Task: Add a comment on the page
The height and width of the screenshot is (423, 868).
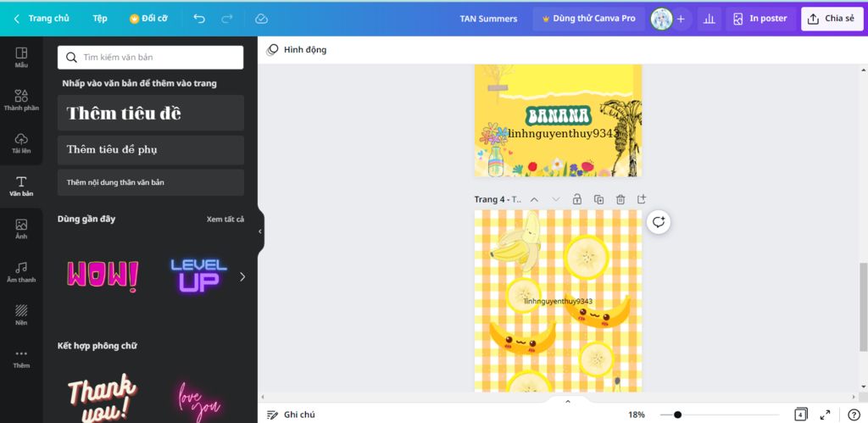Action: pyautogui.click(x=658, y=222)
